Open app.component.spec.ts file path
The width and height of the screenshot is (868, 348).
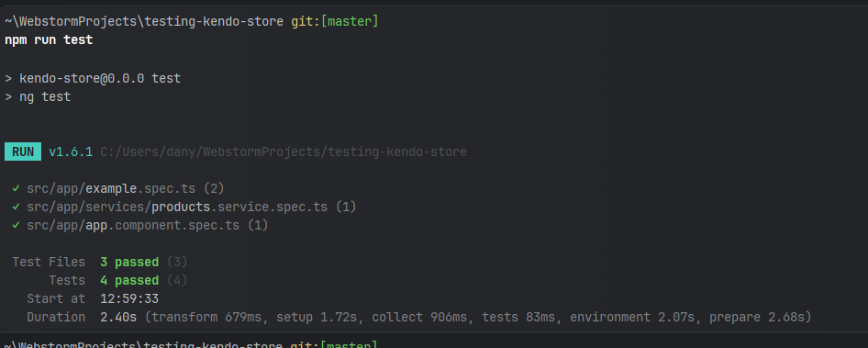tap(133, 226)
